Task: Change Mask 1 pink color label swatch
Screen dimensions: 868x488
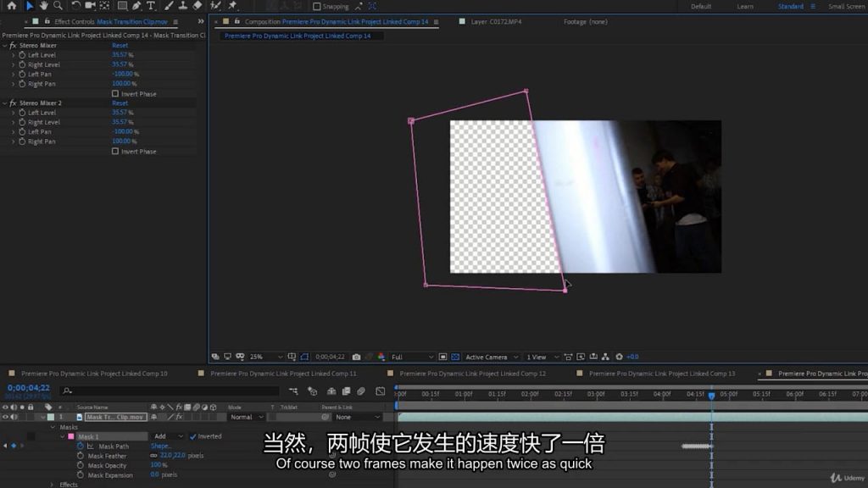Action: [x=71, y=436]
